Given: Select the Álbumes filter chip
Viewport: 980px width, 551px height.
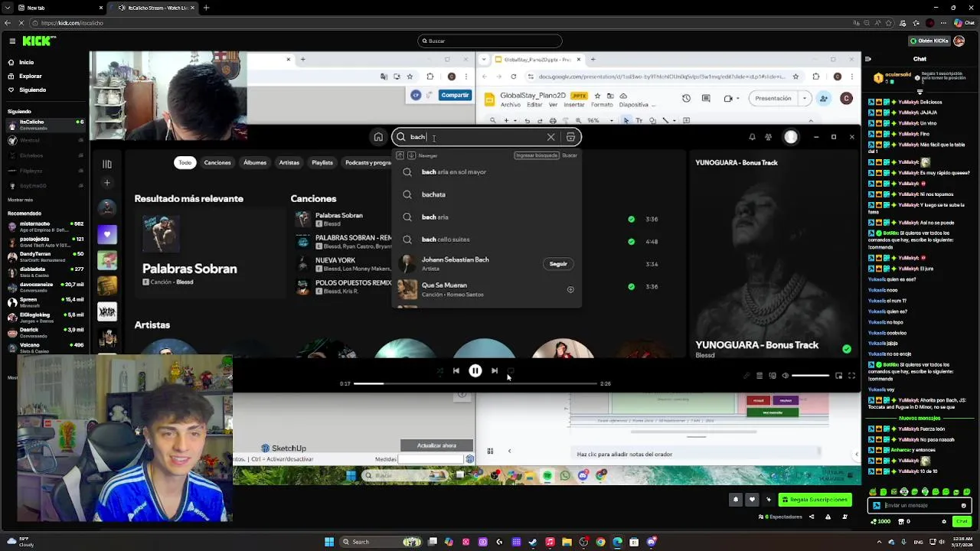Looking at the screenshot, I should tap(255, 162).
